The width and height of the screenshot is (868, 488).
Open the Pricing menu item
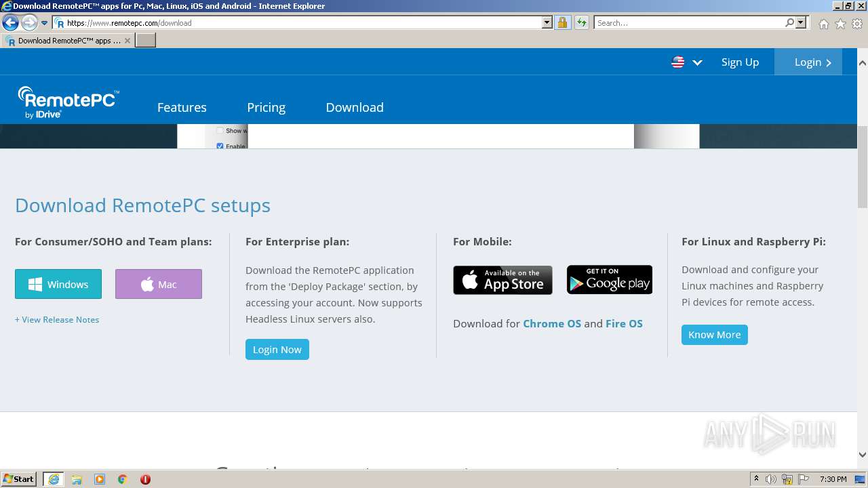[267, 108]
